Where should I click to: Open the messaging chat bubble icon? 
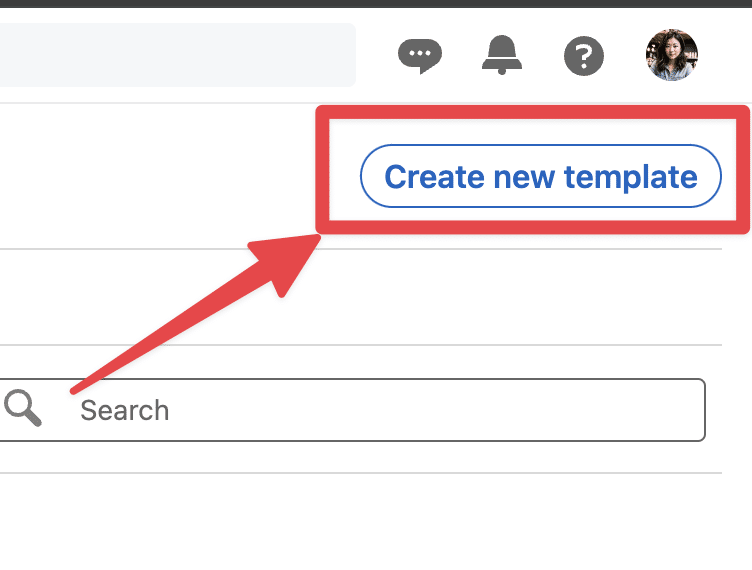point(420,56)
